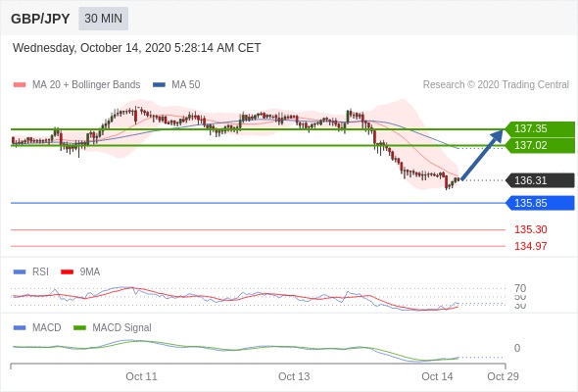Viewport: 578px width, 392px height.
Task: Click the Oct 13 date axis label
Action: tap(294, 376)
